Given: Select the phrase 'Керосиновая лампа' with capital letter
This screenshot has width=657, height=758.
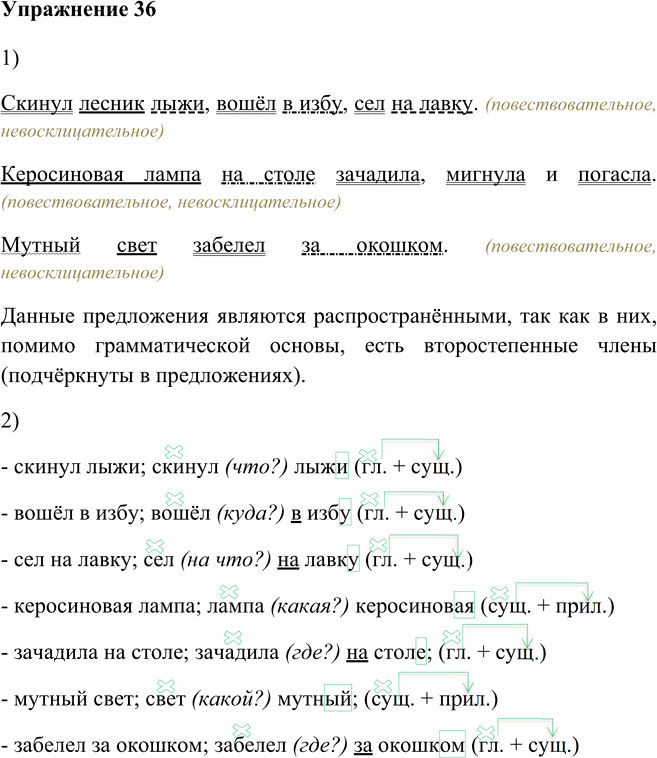Looking at the screenshot, I should (101, 175).
